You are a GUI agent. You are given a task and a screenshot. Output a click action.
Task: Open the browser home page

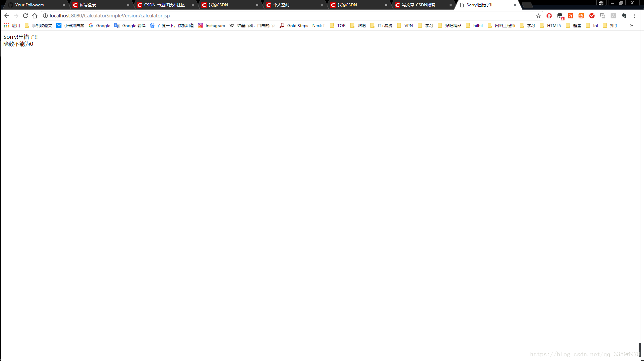click(x=35, y=16)
